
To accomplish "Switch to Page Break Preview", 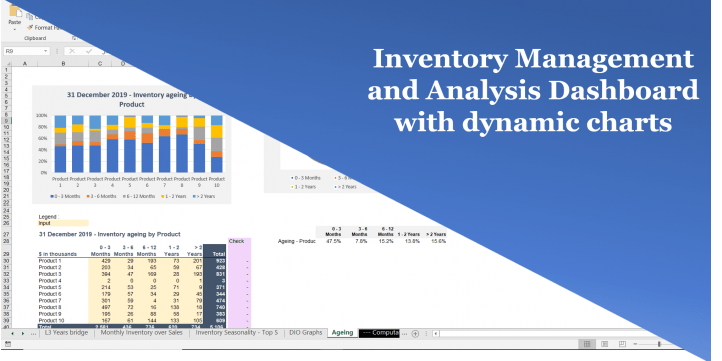I will coord(622,344).
